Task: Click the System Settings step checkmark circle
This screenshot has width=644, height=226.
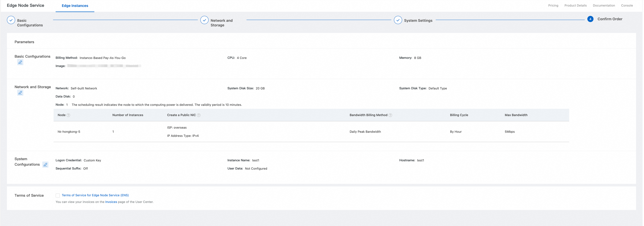Action: coord(398,20)
